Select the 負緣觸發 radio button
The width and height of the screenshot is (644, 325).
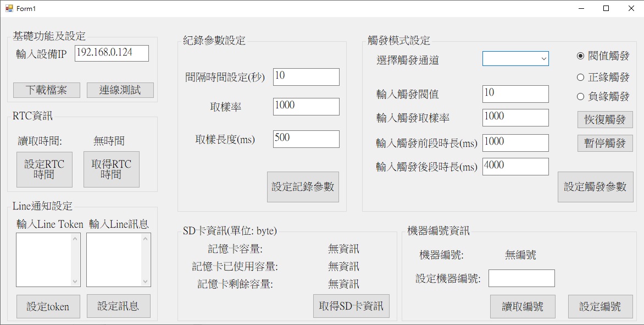tap(580, 97)
